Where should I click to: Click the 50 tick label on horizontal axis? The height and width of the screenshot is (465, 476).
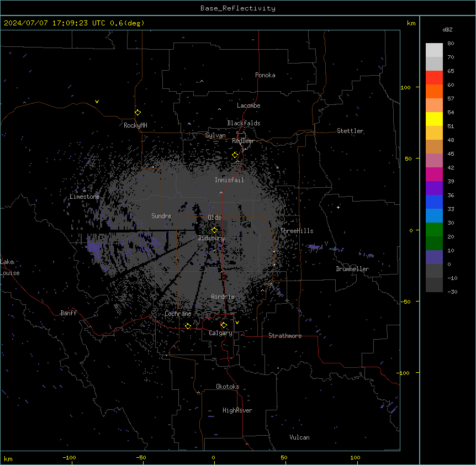[x=284, y=457]
